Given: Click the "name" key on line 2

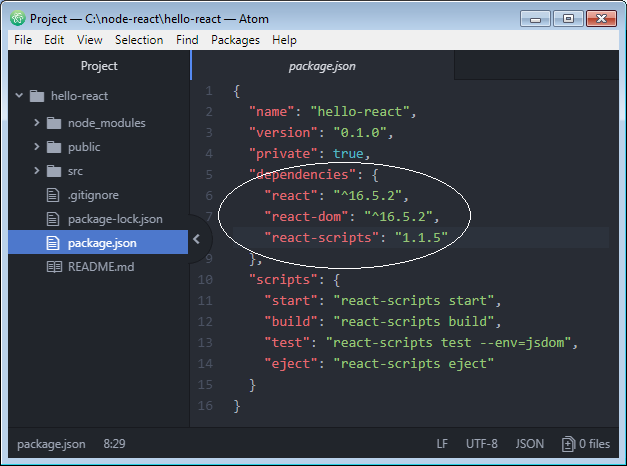Looking at the screenshot, I should [x=272, y=112].
